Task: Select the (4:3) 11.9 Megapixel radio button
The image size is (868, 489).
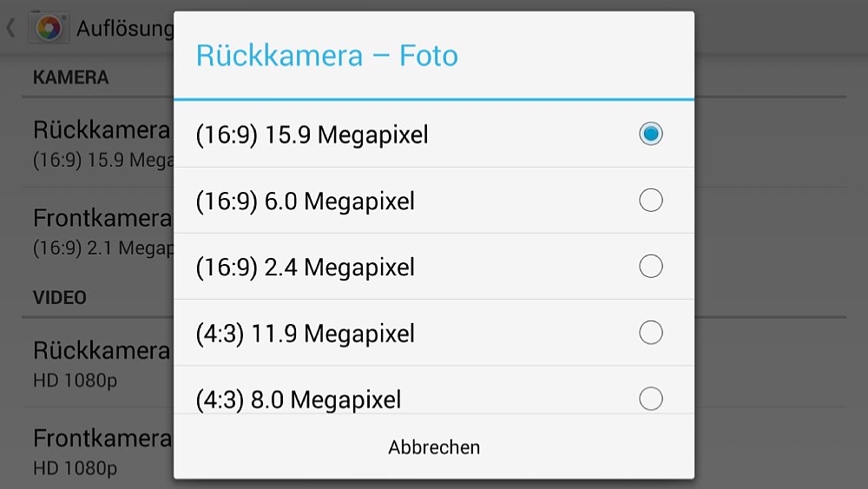Action: point(650,333)
